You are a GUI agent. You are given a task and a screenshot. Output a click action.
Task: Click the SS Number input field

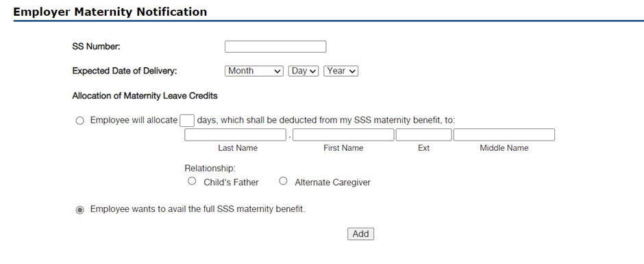pyautogui.click(x=275, y=47)
